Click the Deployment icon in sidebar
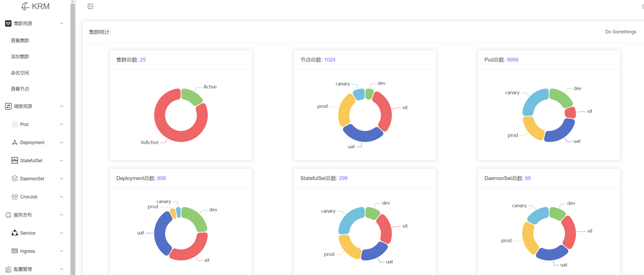Viewport: 644px width, 275px height. click(x=14, y=142)
